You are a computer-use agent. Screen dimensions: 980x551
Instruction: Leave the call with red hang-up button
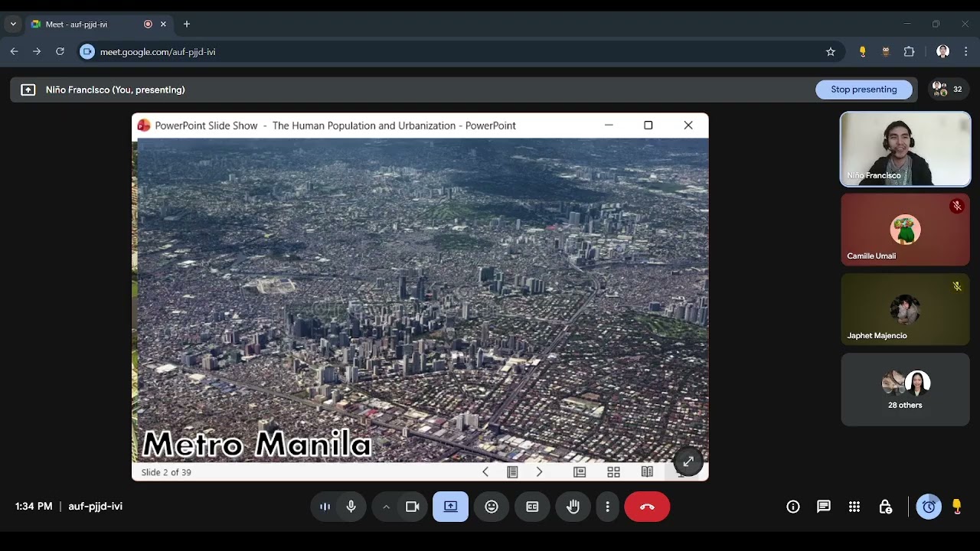point(647,507)
